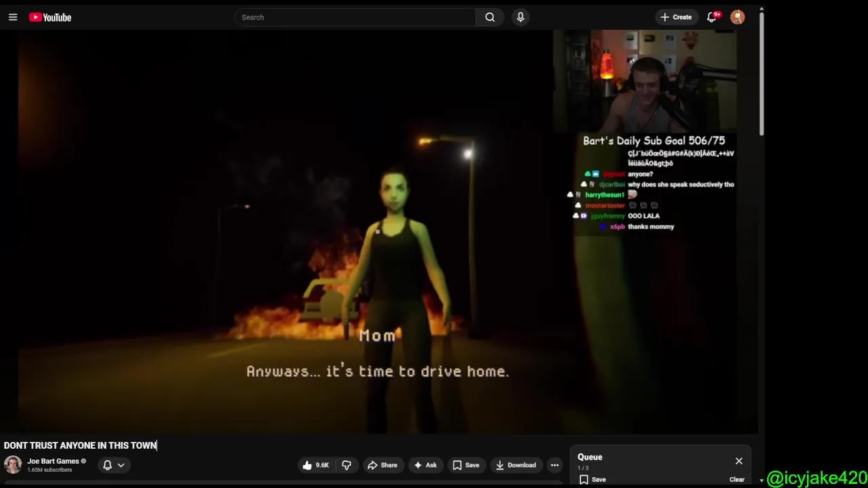Screen dimensions: 868x488
Task: Save video to playlist
Action: 466,465
